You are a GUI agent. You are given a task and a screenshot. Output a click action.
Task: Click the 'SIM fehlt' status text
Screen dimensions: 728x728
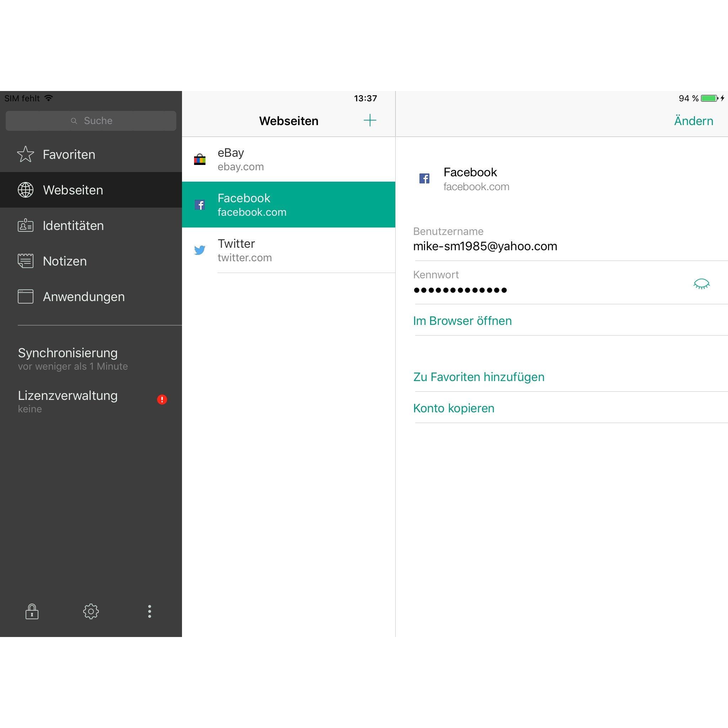pyautogui.click(x=22, y=98)
